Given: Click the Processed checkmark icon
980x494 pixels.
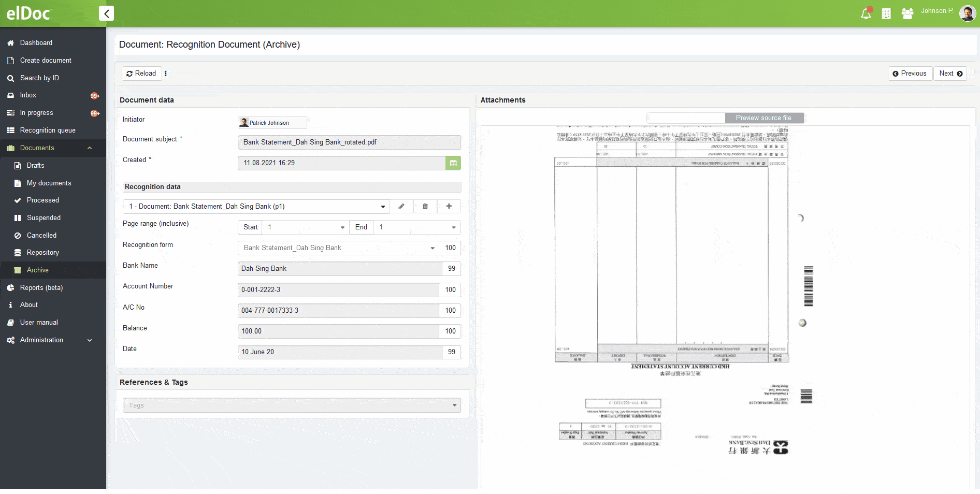Looking at the screenshot, I should [18, 200].
